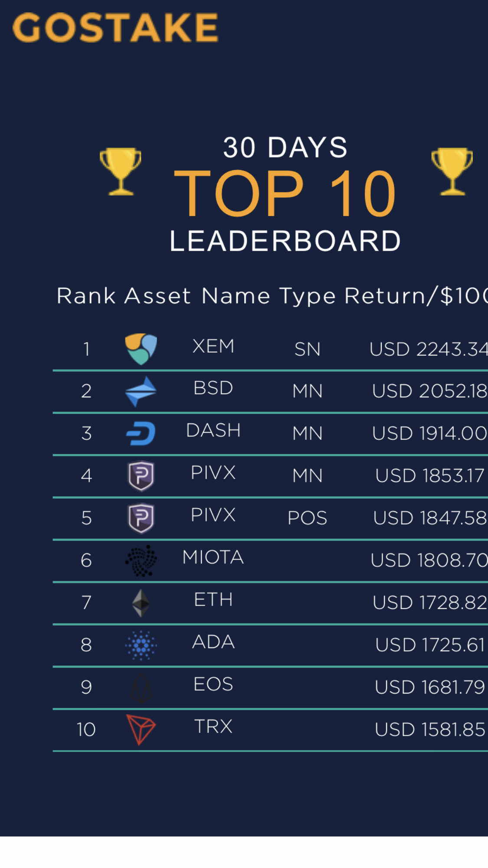Click the XEM asset name
This screenshot has height=868, width=488.
213,346
